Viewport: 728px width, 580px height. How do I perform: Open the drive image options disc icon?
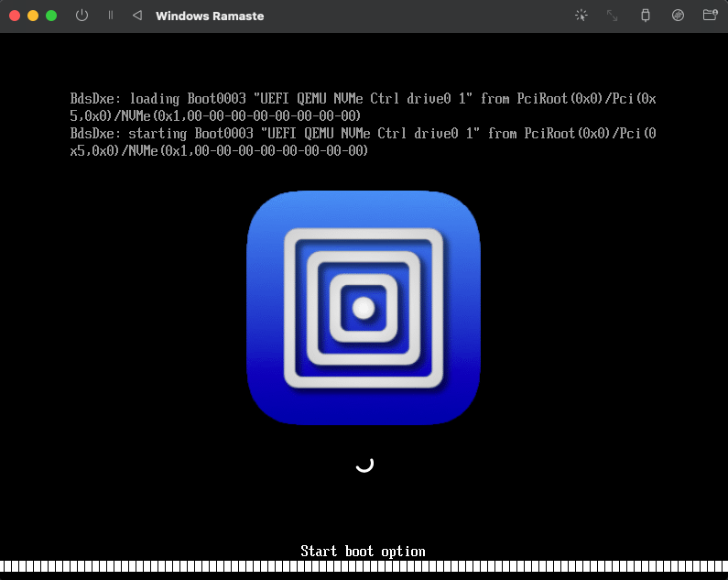coord(678,16)
